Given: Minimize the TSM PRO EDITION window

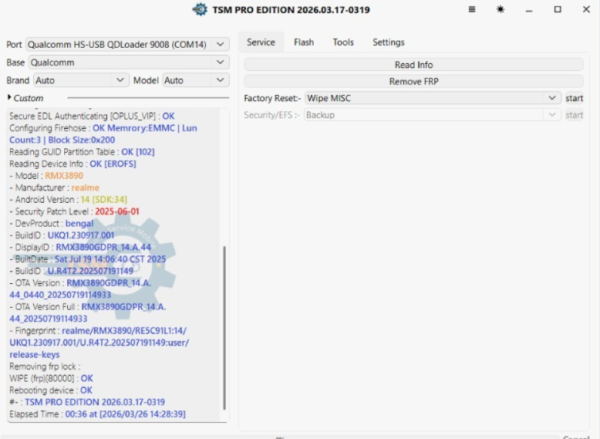Looking at the screenshot, I should coord(529,10).
